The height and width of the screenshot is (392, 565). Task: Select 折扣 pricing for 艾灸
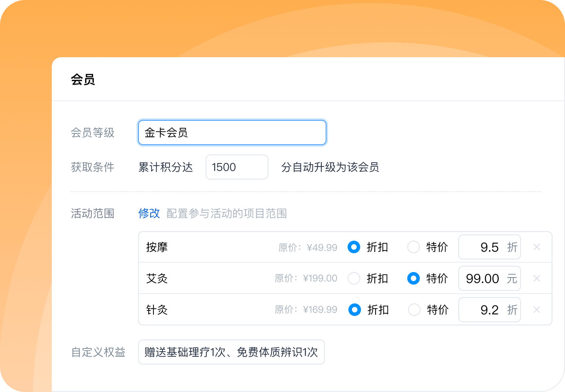point(354,278)
